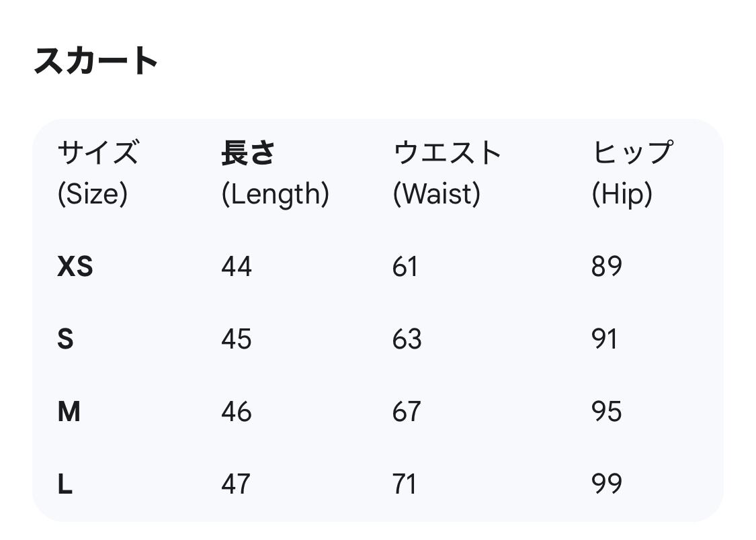The width and height of the screenshot is (756, 540).
Task: Click the M length value 46
Action: (237, 412)
